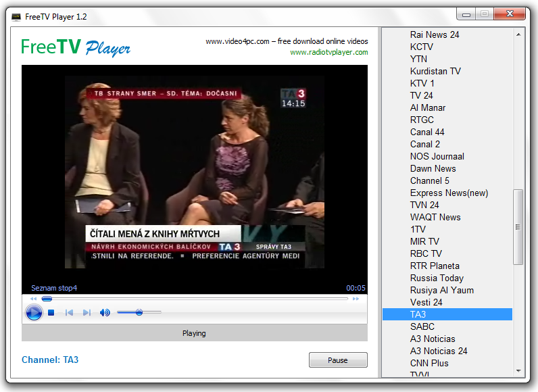Image resolution: width=538 pixels, height=392 pixels.
Task: Click the fast-forward double-arrow icon
Action: tap(356, 299)
